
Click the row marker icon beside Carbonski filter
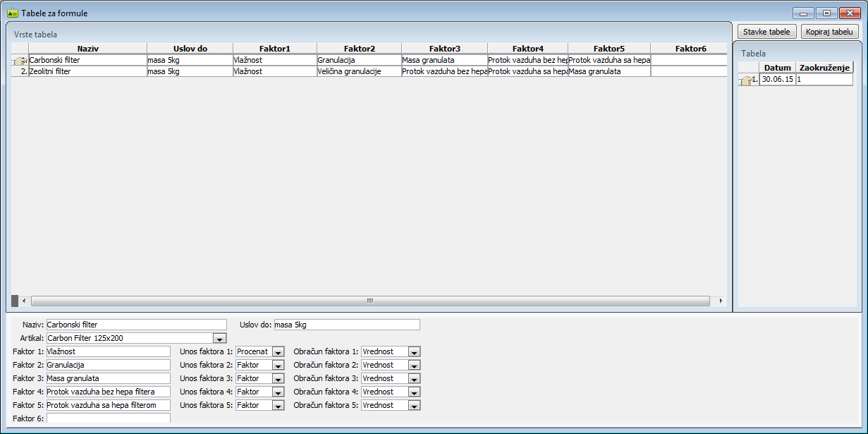click(x=20, y=61)
